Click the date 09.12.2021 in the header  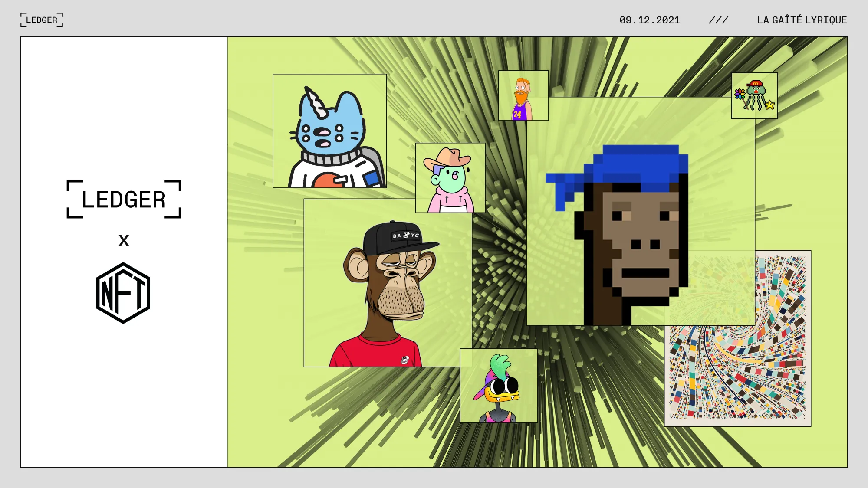click(649, 20)
